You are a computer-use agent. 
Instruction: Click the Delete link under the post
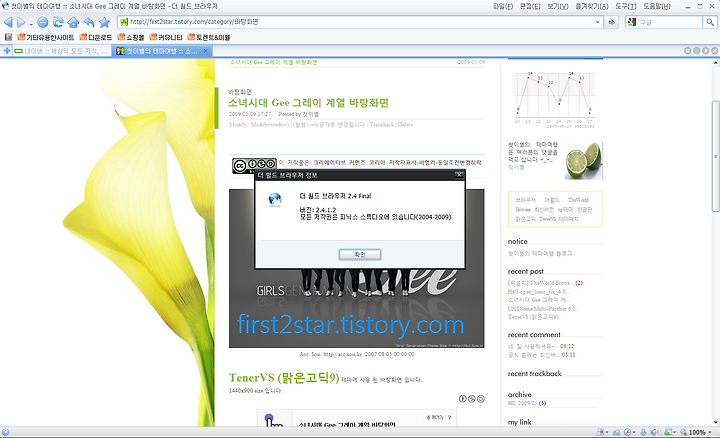(405, 124)
